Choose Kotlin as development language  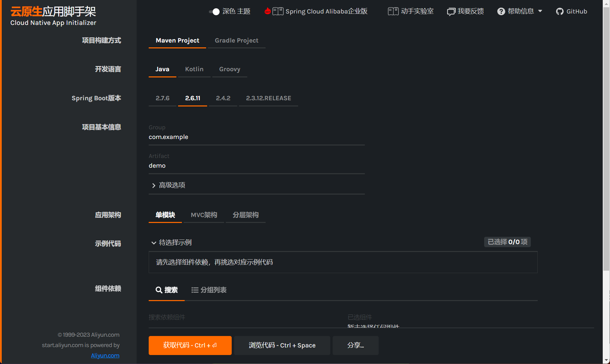point(194,69)
